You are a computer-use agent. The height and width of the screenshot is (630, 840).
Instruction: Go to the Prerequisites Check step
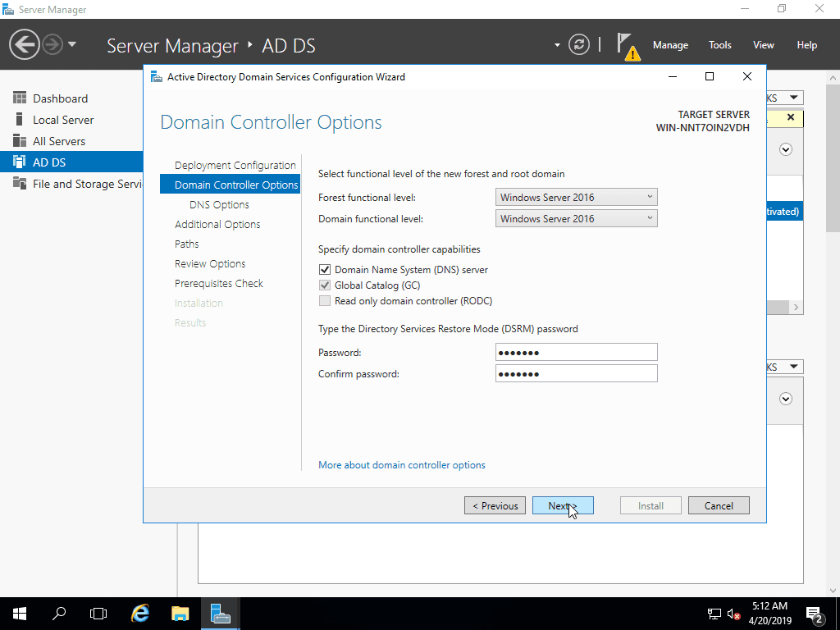click(x=218, y=283)
